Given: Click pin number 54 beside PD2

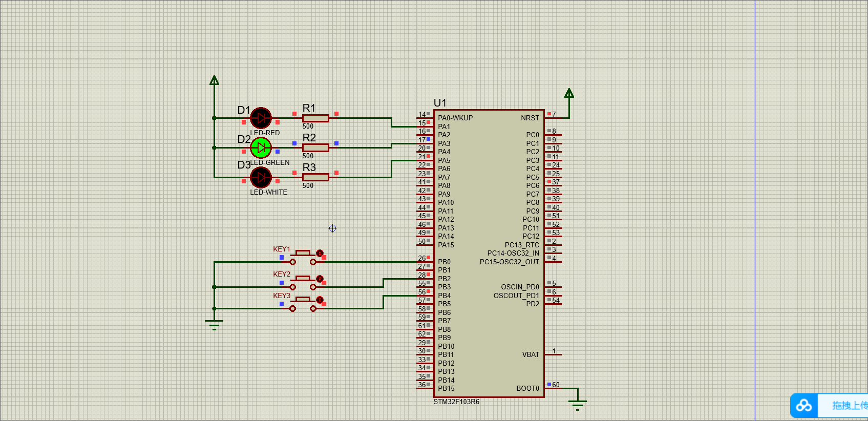Looking at the screenshot, I should (x=556, y=300).
